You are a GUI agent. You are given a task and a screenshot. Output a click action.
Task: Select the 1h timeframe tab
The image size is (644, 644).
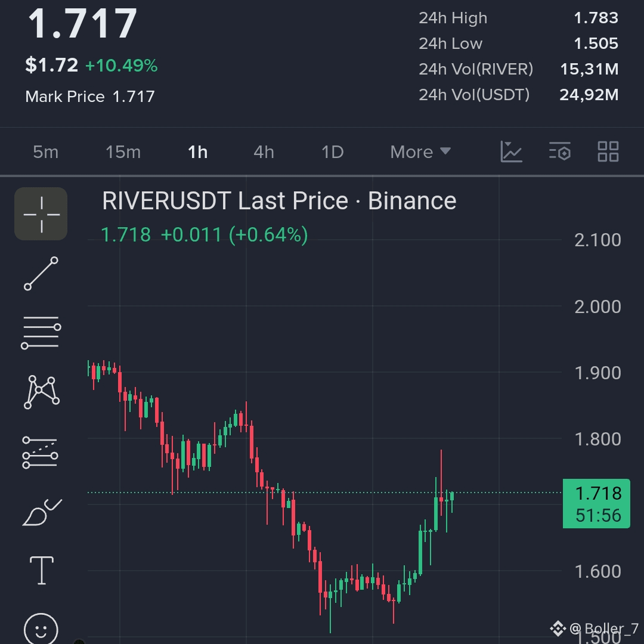coord(197,152)
